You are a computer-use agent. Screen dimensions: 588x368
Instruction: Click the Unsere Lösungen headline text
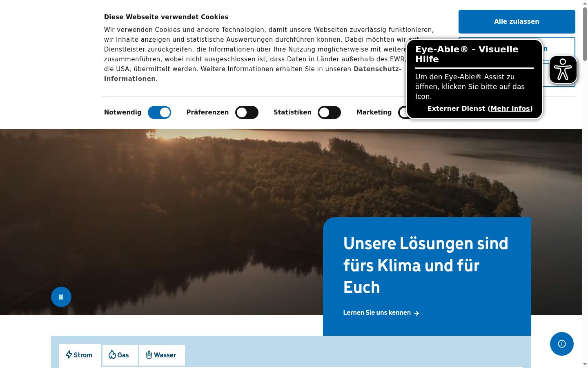[425, 265]
